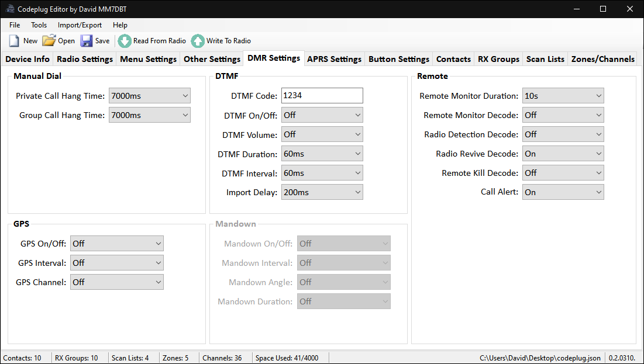This screenshot has width=644, height=364.
Task: Open the Help menu
Action: pyautogui.click(x=120, y=25)
